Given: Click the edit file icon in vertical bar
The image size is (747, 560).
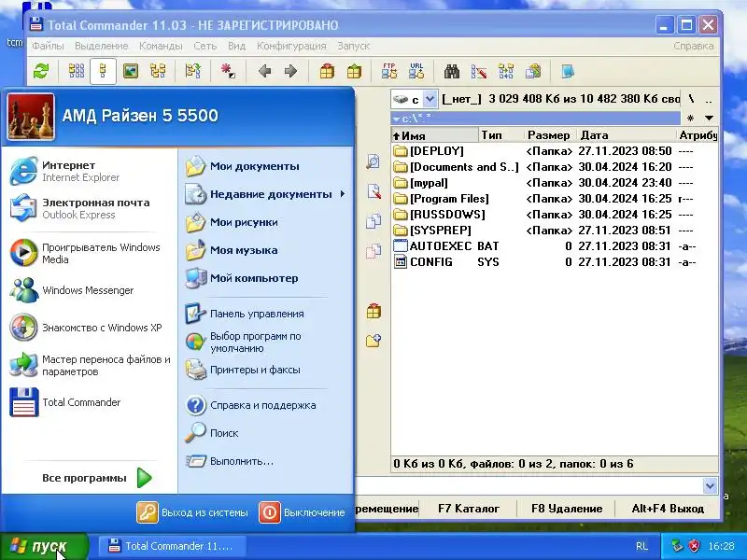Looking at the screenshot, I should click(x=373, y=191).
